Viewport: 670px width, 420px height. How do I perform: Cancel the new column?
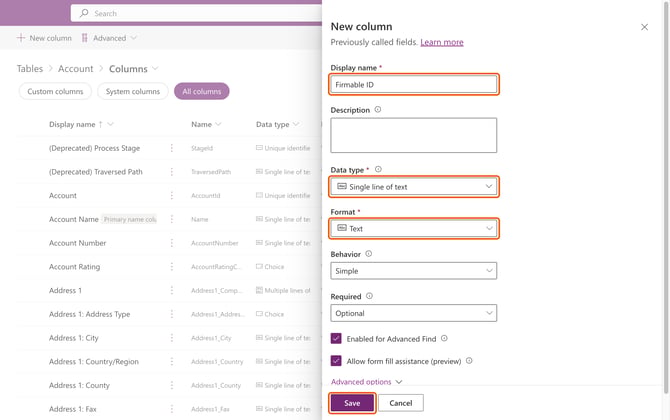click(401, 403)
